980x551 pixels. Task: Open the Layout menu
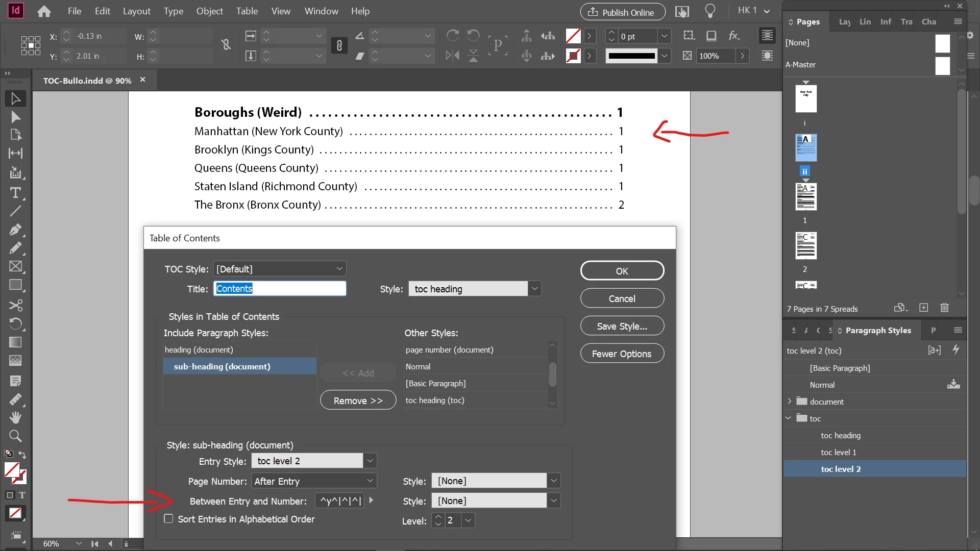[136, 11]
